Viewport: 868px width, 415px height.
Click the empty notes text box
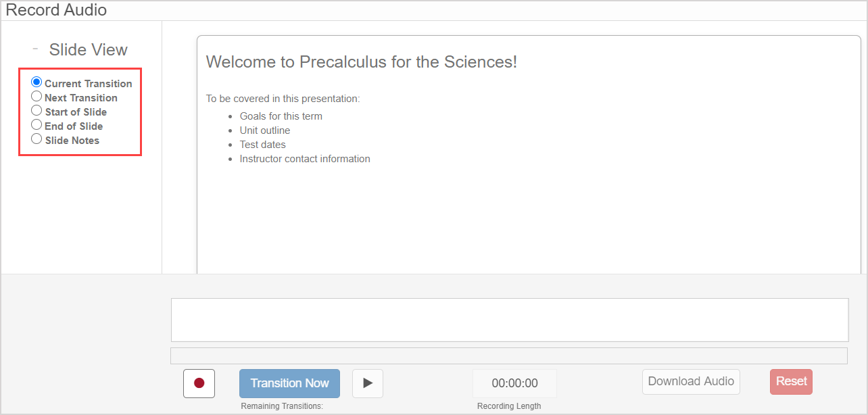click(509, 320)
